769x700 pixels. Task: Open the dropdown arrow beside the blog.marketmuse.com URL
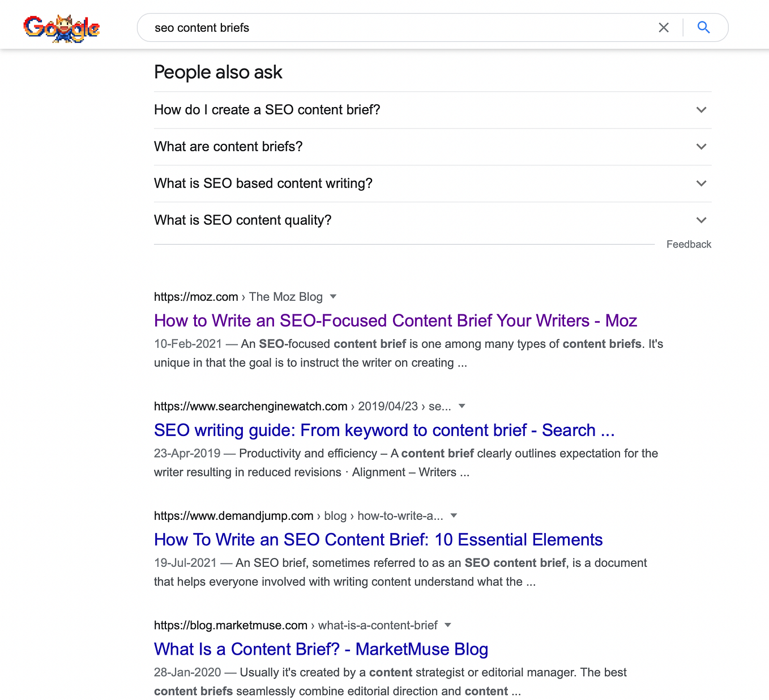coord(448,625)
